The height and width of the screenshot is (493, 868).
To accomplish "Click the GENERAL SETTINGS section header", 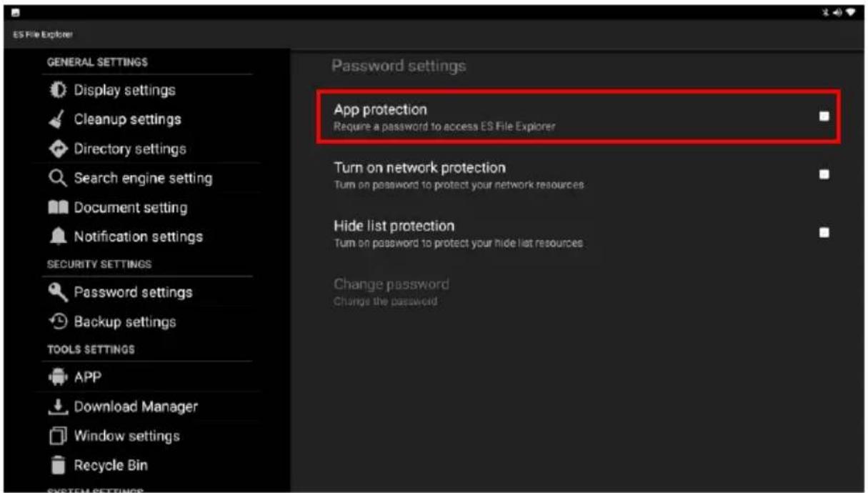I will point(97,62).
